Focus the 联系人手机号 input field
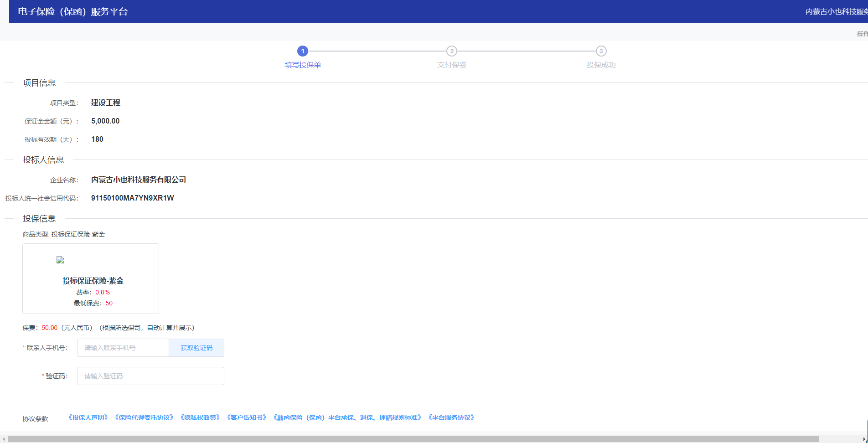Viewport: 868px width, 443px height. pyautogui.click(x=123, y=348)
